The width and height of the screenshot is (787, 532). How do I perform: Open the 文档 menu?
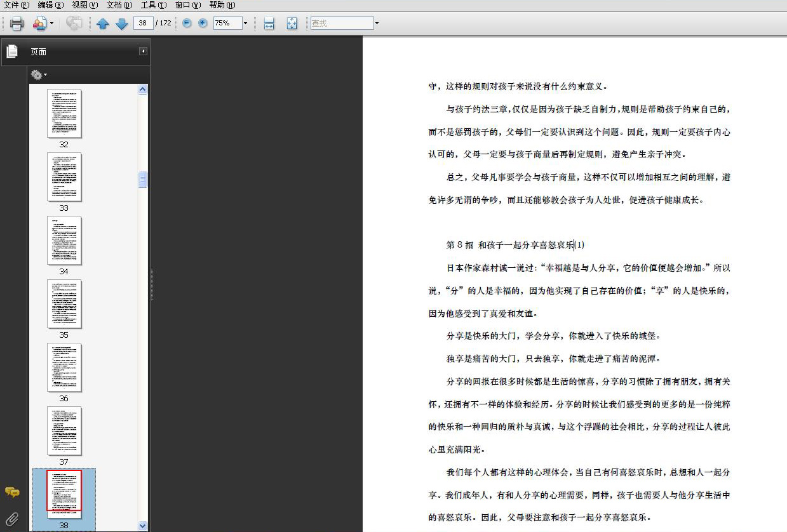119,5
